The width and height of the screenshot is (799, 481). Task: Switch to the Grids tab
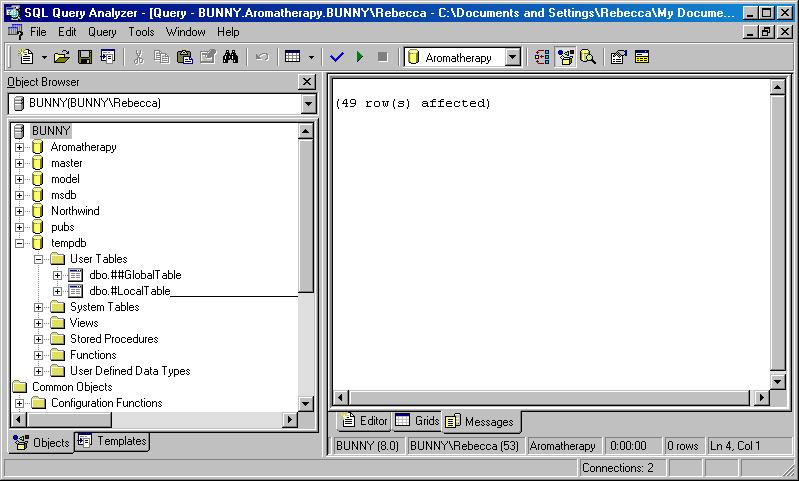417,421
